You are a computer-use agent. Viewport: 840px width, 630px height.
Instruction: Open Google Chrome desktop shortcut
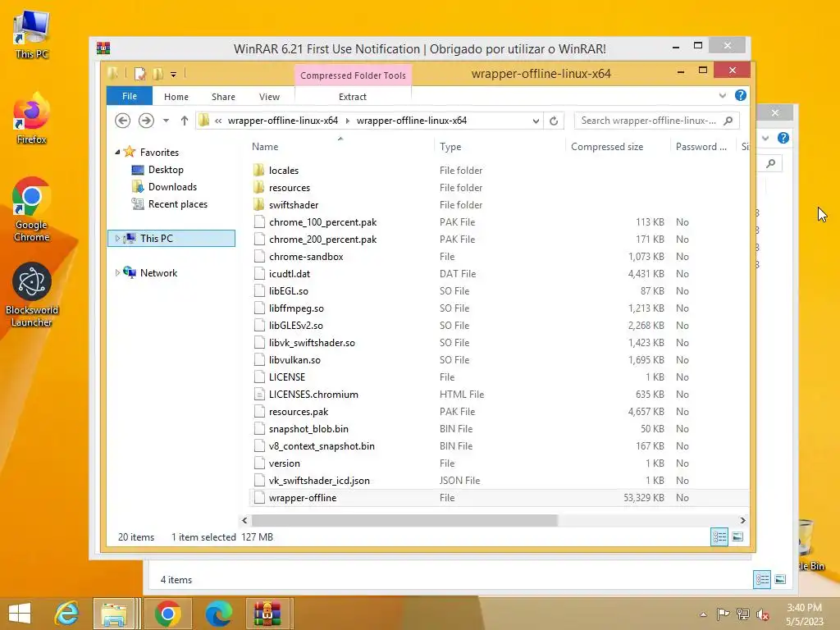(x=32, y=209)
